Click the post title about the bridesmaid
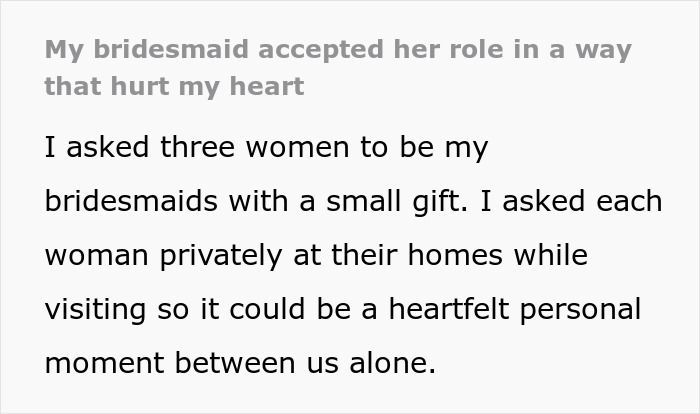The height and width of the screenshot is (414, 700). (336, 50)
